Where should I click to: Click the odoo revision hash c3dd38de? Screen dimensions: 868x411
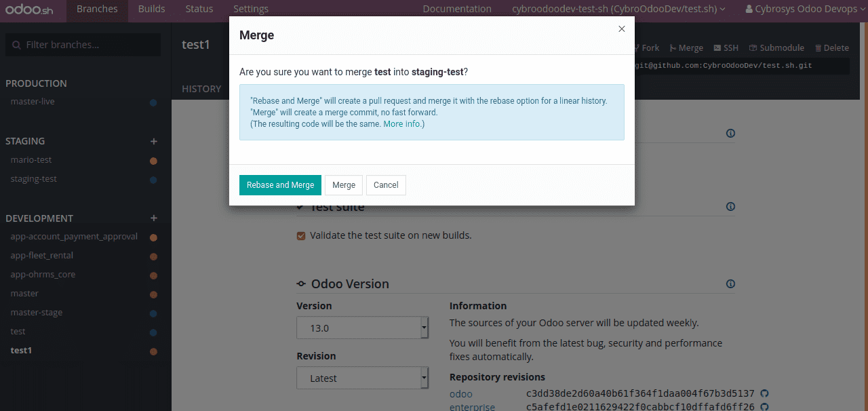click(640, 394)
